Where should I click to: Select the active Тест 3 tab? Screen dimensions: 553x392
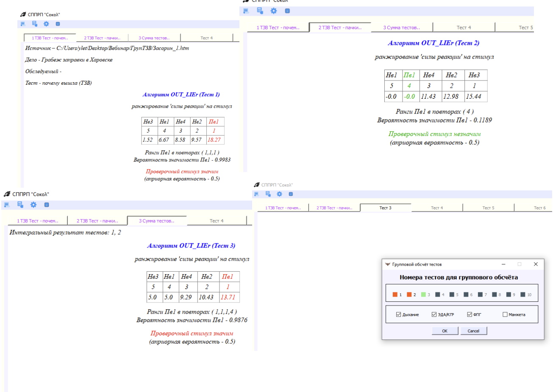pos(385,208)
